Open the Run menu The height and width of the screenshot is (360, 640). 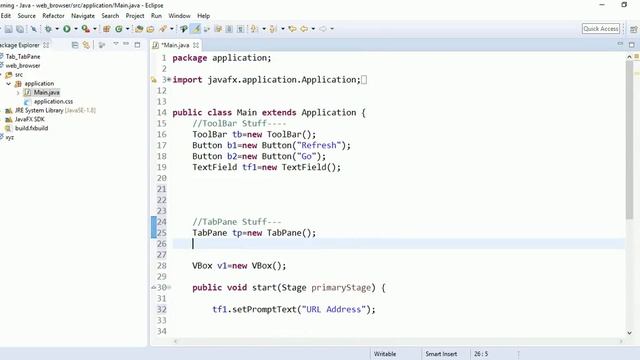pyautogui.click(x=156, y=16)
